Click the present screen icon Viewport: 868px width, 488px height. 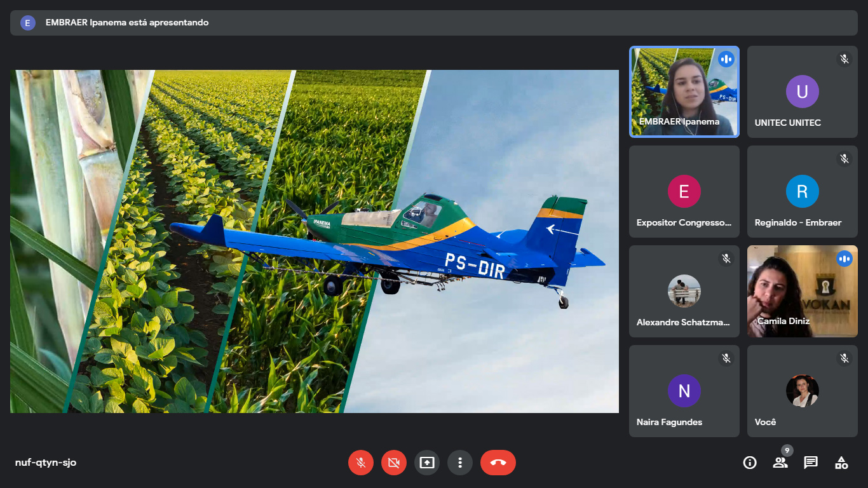[427, 463]
